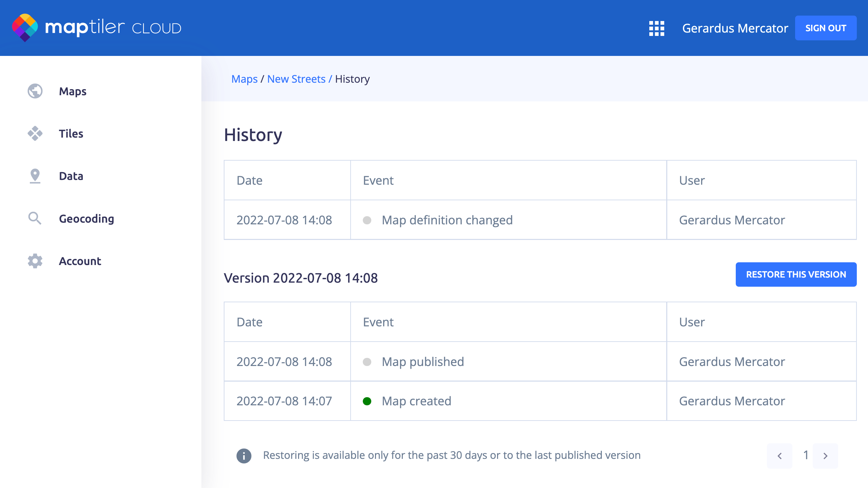Click the MapTiler Cloud logo

pyautogui.click(x=96, y=28)
